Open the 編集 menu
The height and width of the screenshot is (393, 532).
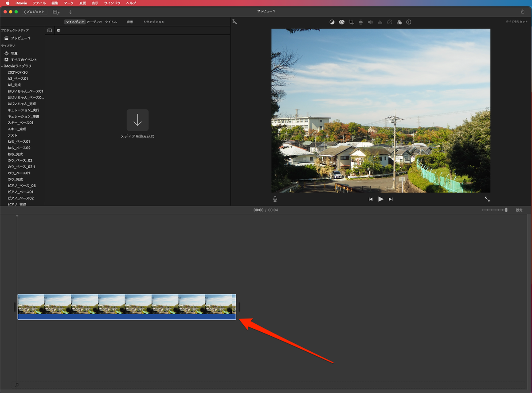coord(55,3)
